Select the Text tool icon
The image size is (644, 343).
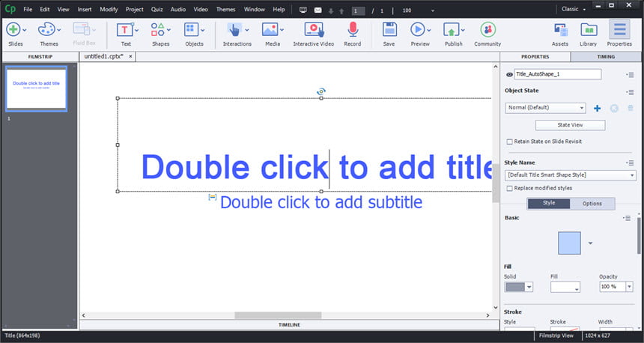tap(124, 30)
